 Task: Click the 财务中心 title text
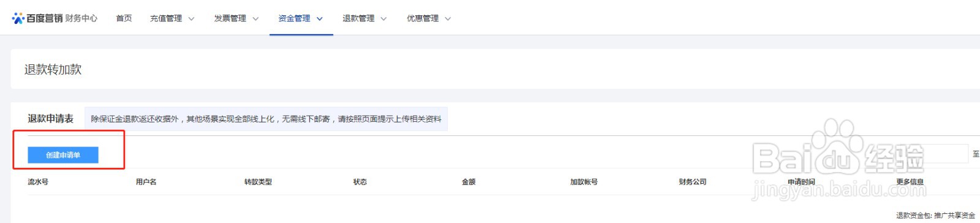coord(81,18)
